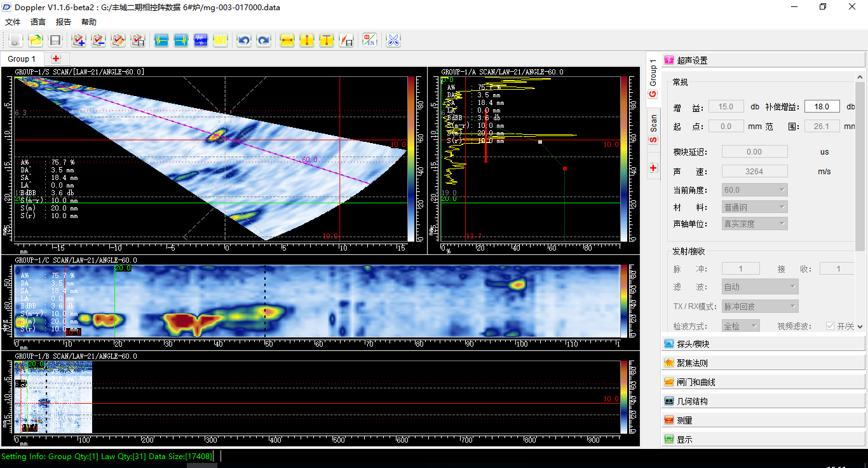Open the 报告 menu
868x468 pixels.
[x=64, y=22]
